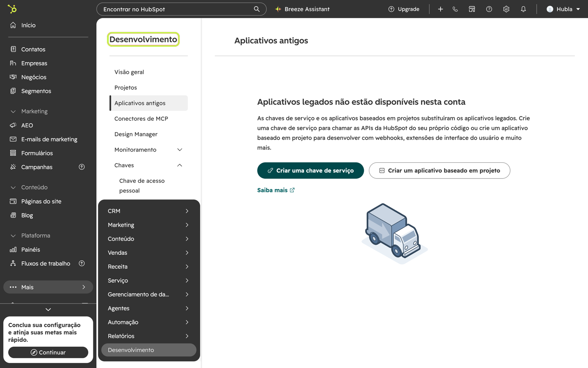Click the plus create icon in top bar
This screenshot has width=588, height=368.
440,9
